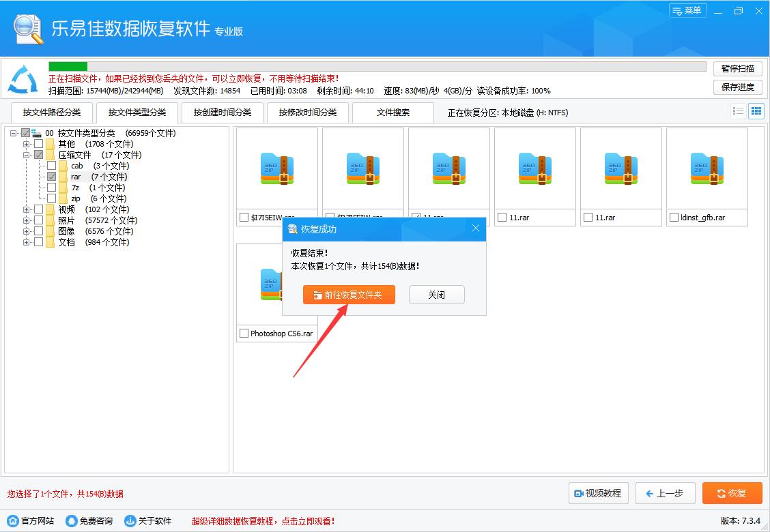Viewport: 770px width, 532px height.
Task: Check the 视频 category checkbox
Action: tap(38, 209)
